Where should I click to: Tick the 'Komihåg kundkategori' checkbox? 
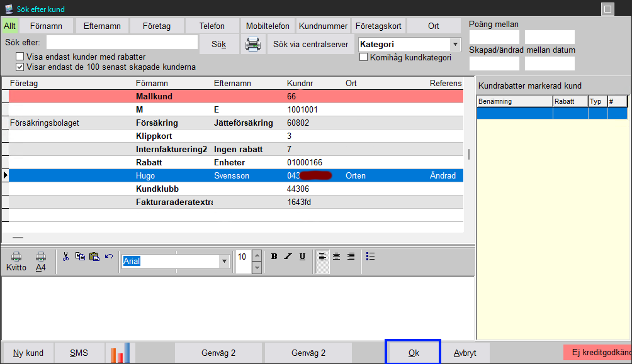364,57
